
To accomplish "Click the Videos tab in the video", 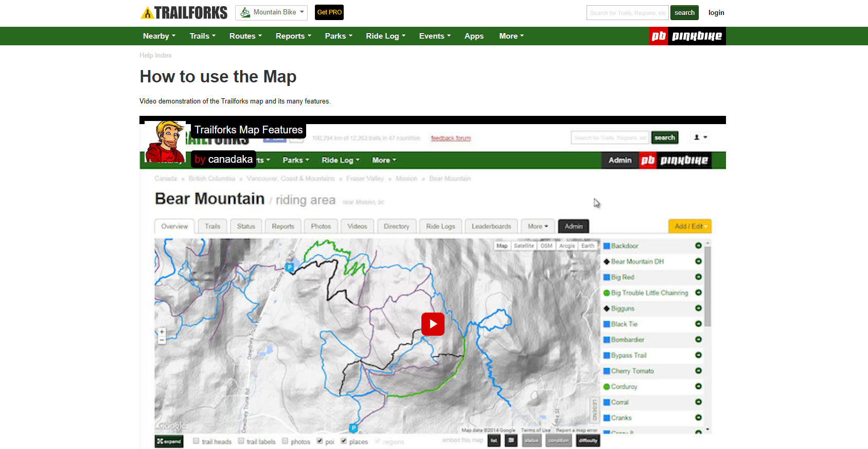I will pyautogui.click(x=357, y=227).
